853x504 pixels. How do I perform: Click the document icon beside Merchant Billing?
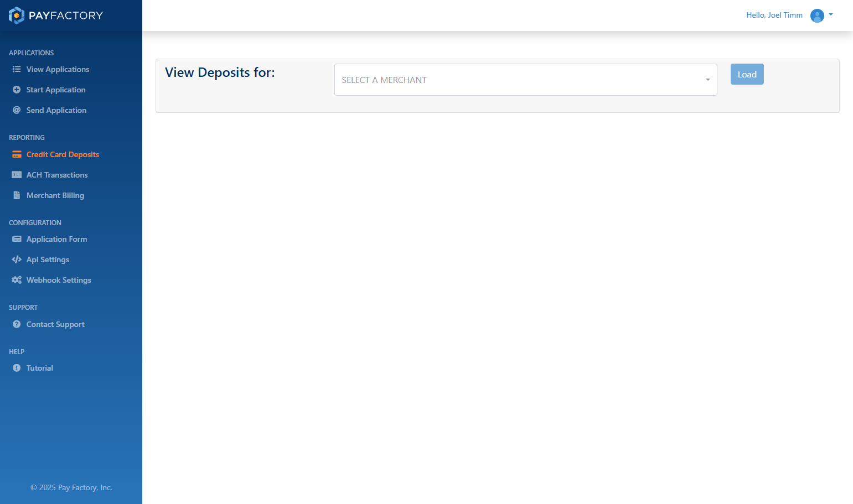pyautogui.click(x=17, y=195)
